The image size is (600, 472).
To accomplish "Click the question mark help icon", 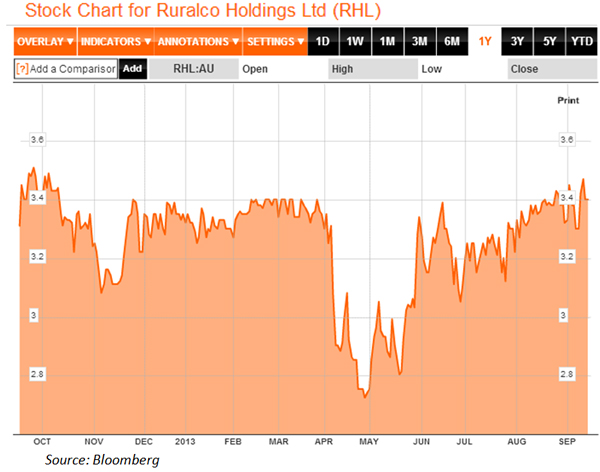I will point(21,69).
